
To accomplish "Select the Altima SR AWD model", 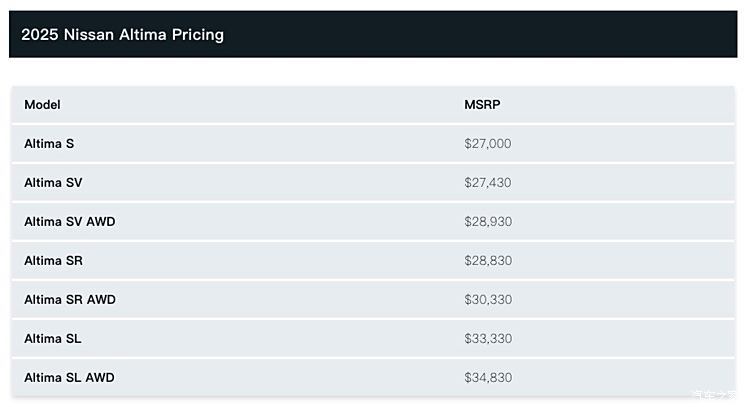I will pos(70,299).
